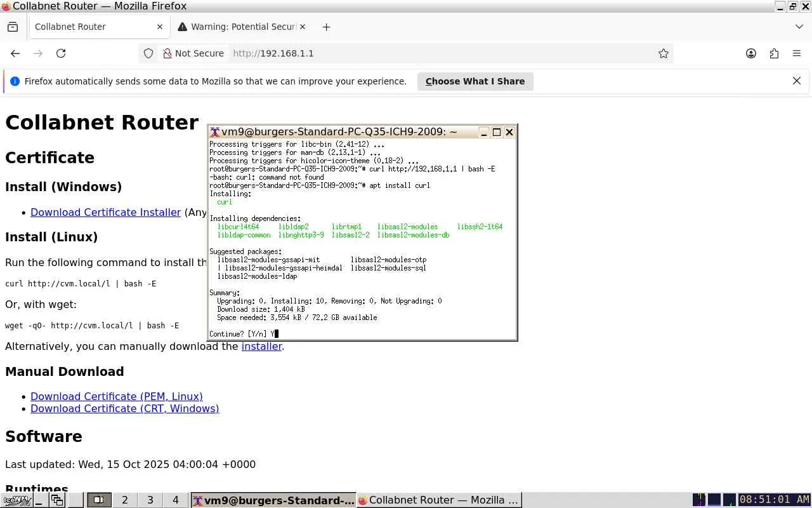Click the info icon in notification bar
Screen dimensions: 812x508
(x=15, y=81)
